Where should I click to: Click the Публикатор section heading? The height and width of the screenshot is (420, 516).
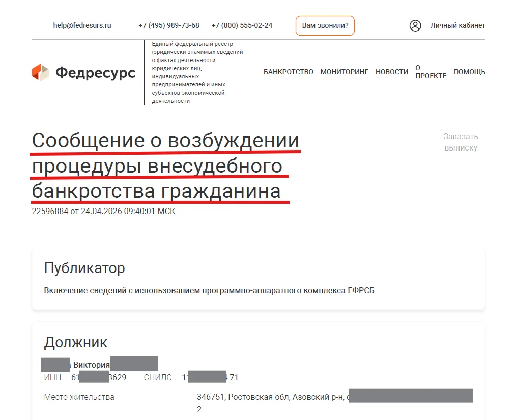tap(84, 268)
